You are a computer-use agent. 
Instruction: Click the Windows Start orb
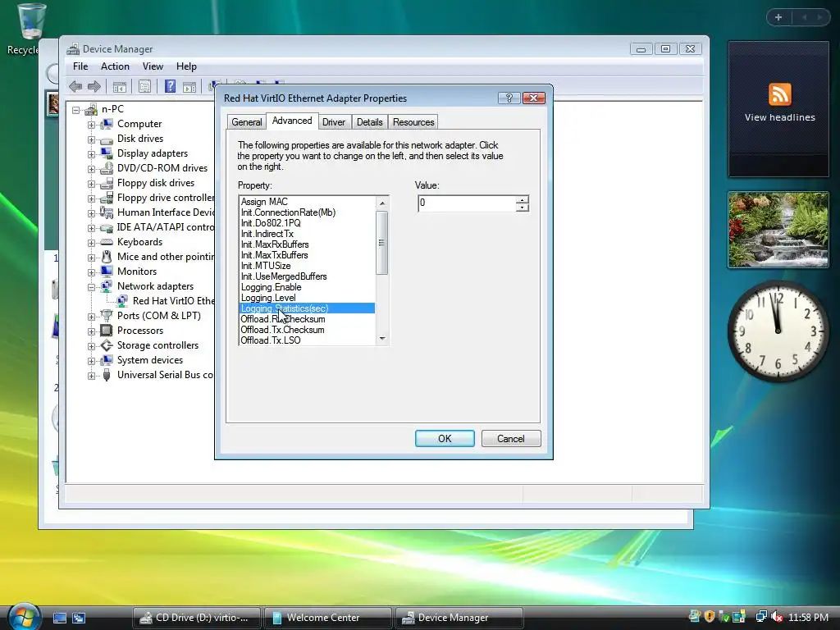coord(24,617)
